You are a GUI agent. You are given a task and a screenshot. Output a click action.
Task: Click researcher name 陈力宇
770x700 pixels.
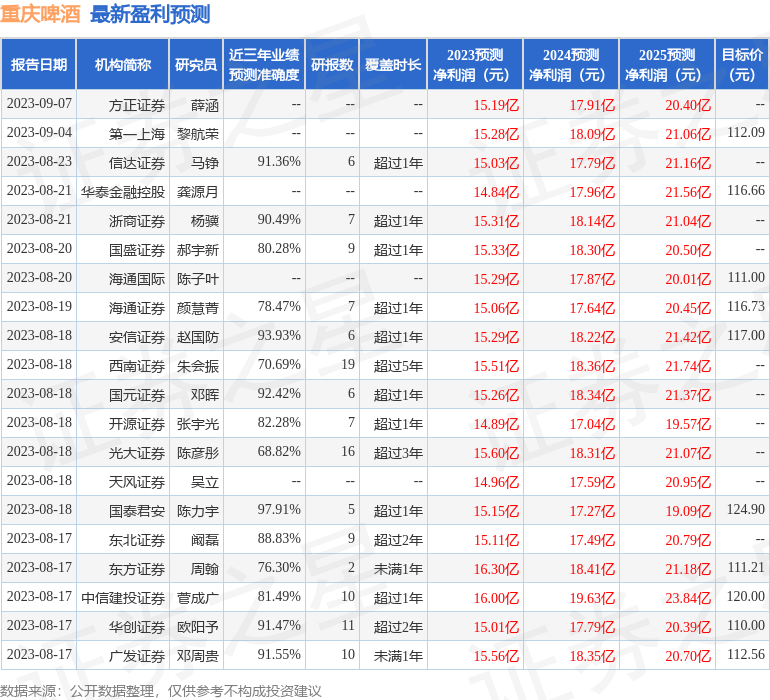pyautogui.click(x=198, y=511)
